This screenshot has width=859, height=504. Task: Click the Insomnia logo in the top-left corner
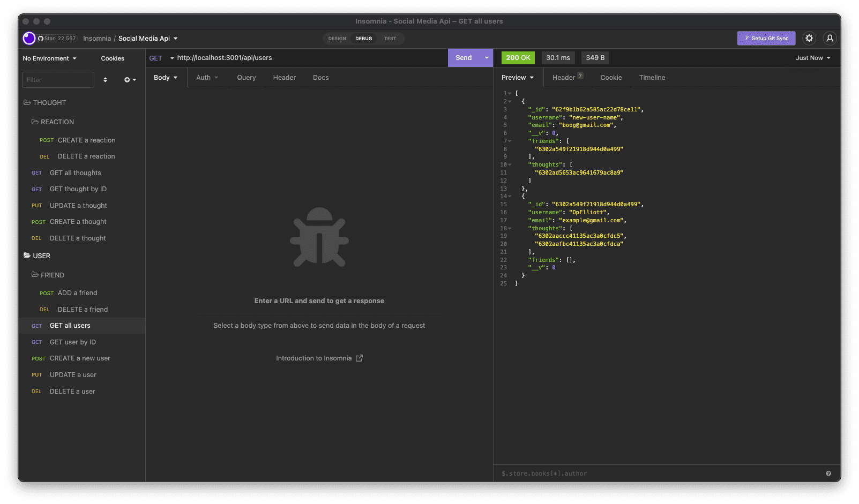[29, 38]
